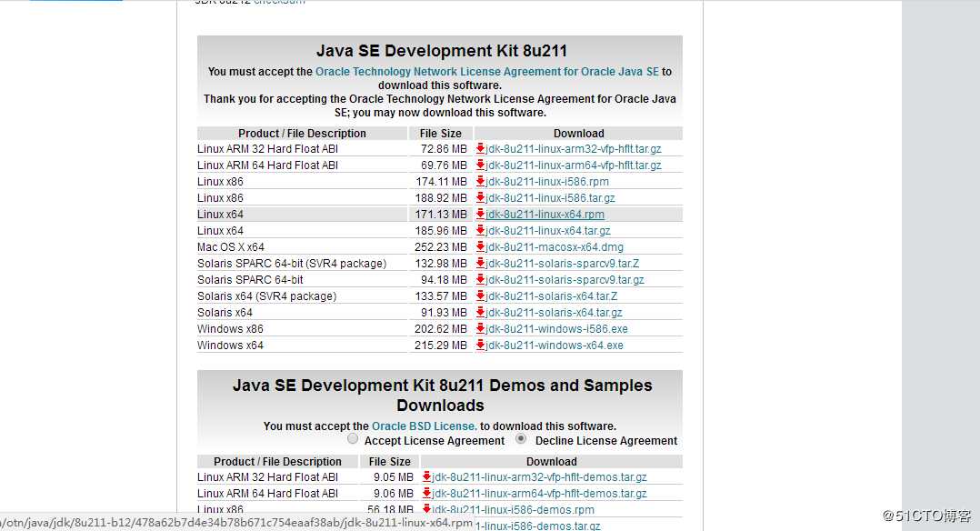The image size is (980, 531).
Task: Click 'Solaris SPARC 64-bit (SVR4 package)' row text
Action: (292, 264)
